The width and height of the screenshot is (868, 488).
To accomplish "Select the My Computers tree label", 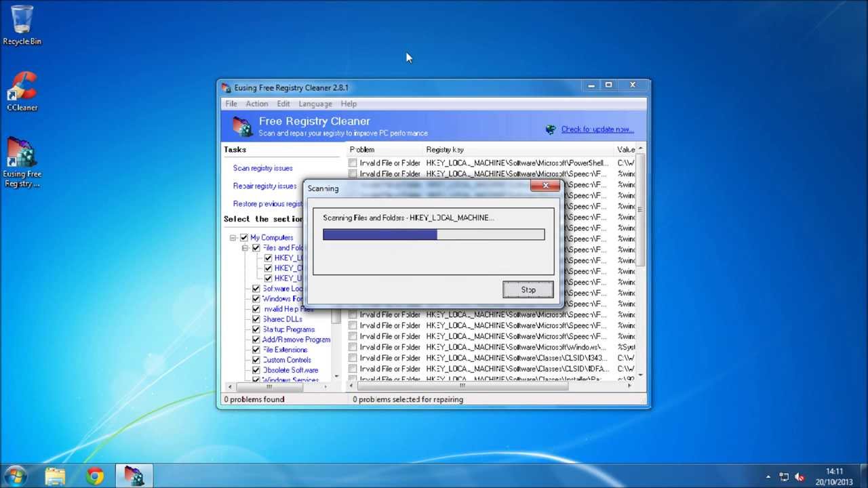I will pos(271,238).
